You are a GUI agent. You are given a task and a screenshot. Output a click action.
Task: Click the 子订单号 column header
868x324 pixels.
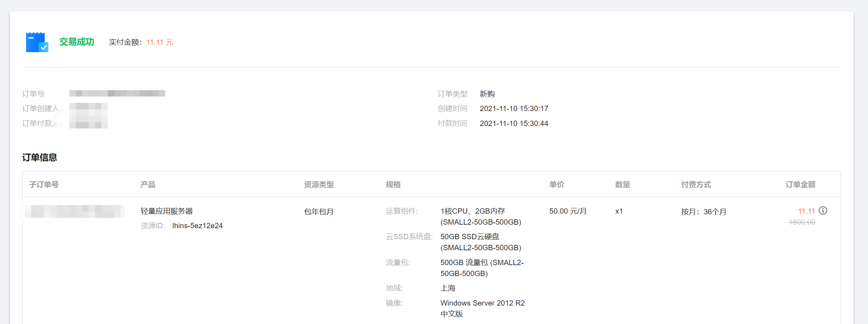click(x=44, y=185)
